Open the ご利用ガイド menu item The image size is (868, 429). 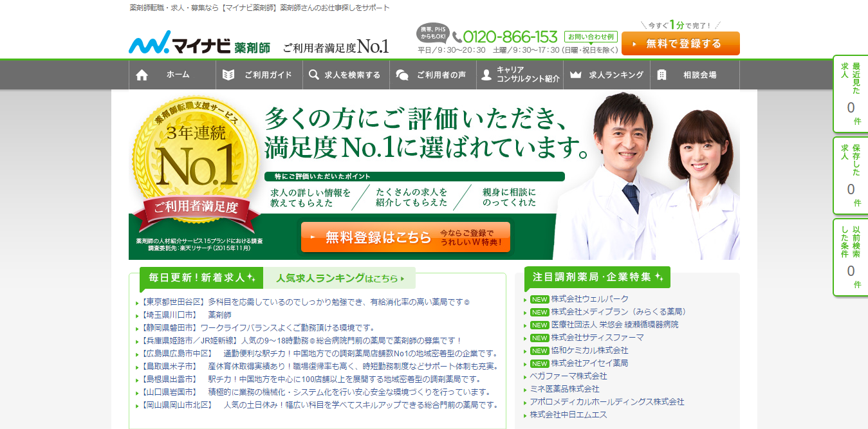pyautogui.click(x=259, y=75)
